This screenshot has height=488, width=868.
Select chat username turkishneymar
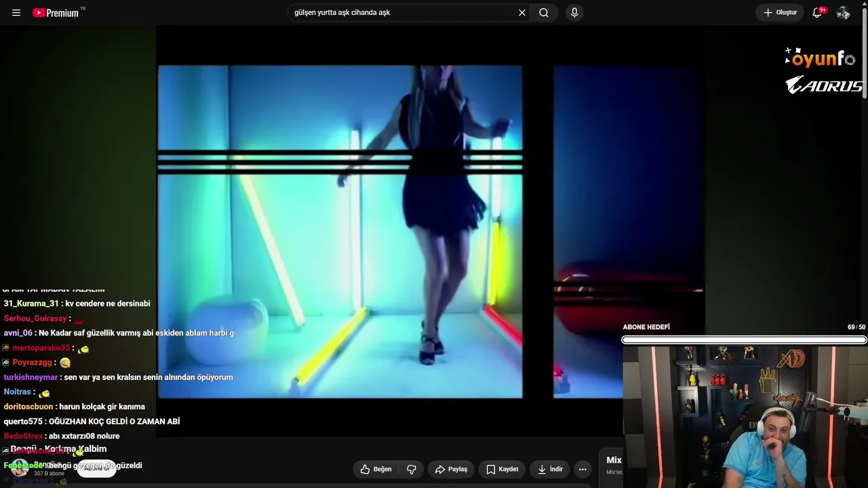coord(31,378)
